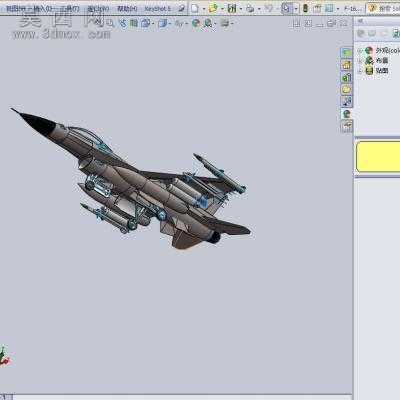Viewport: 400px width, 400px height.
Task: Open the topmost green task pane tab
Action: tap(347, 52)
